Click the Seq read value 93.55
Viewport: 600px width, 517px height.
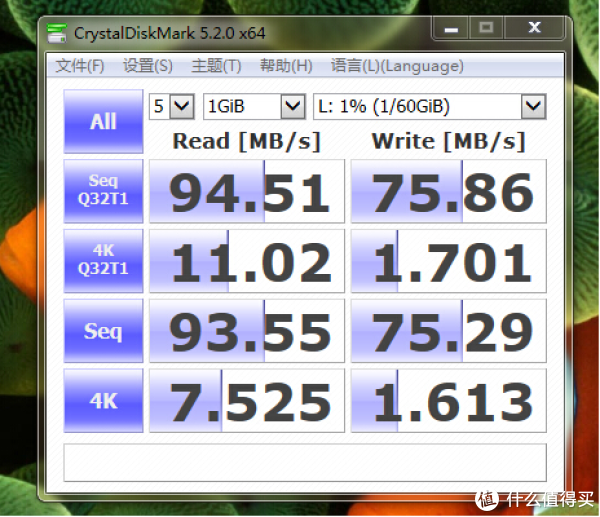point(247,331)
